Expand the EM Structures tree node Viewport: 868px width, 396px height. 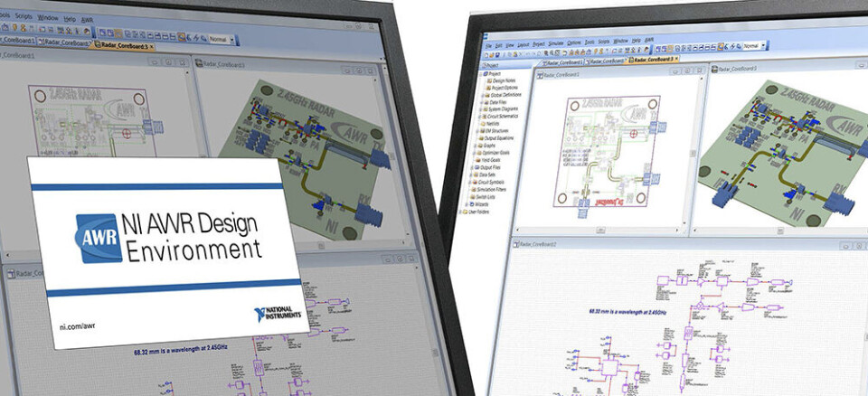tap(478, 131)
